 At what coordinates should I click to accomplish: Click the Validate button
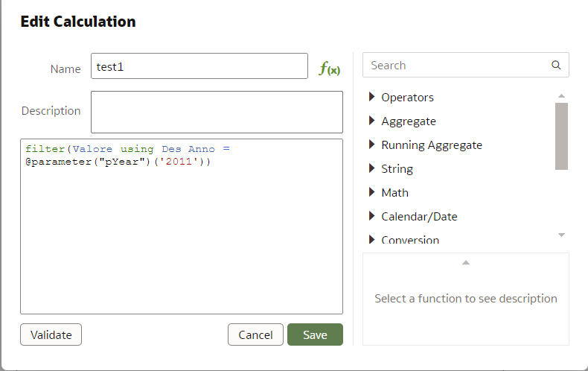[x=51, y=334]
